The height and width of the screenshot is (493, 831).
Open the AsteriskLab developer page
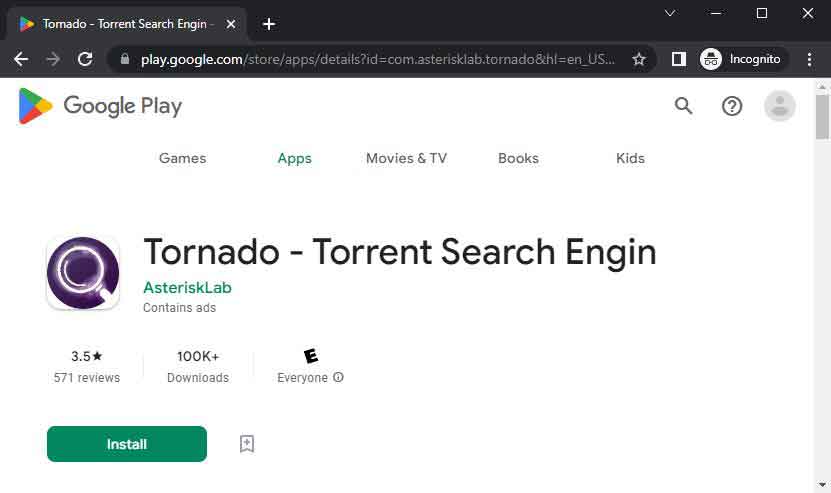pos(187,287)
